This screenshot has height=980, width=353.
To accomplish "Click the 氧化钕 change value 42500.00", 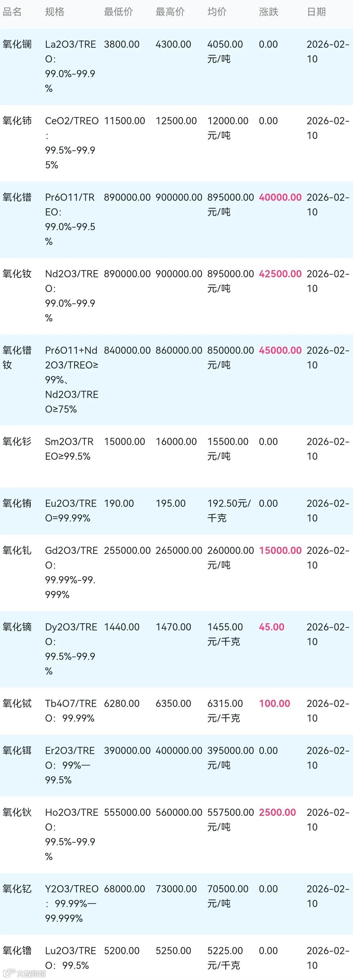I will pos(280,274).
